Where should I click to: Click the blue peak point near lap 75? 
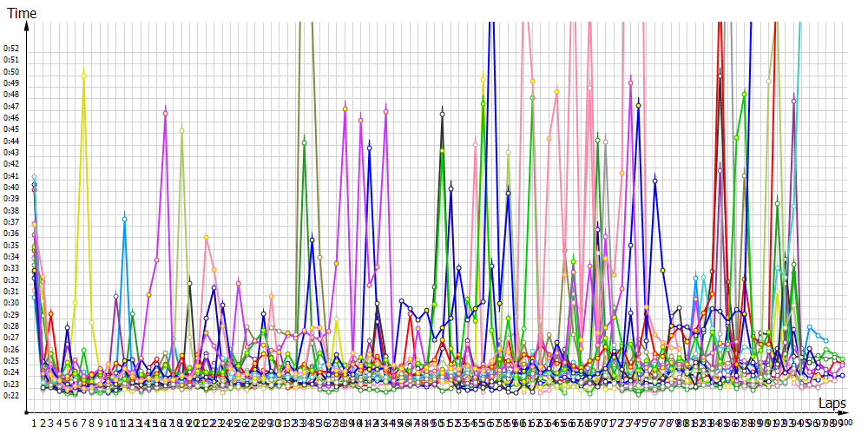(x=638, y=105)
